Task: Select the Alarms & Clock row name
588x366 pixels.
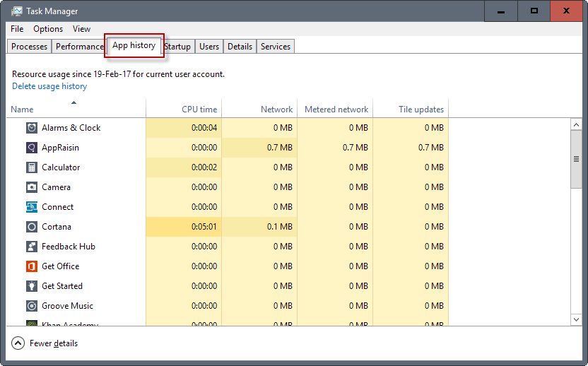Action: pyautogui.click(x=71, y=128)
